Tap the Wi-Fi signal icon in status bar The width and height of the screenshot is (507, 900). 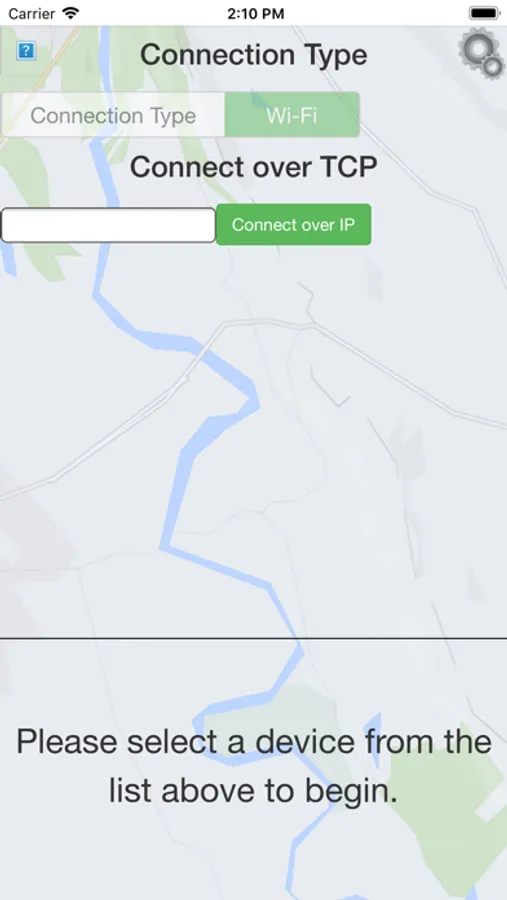(x=71, y=13)
